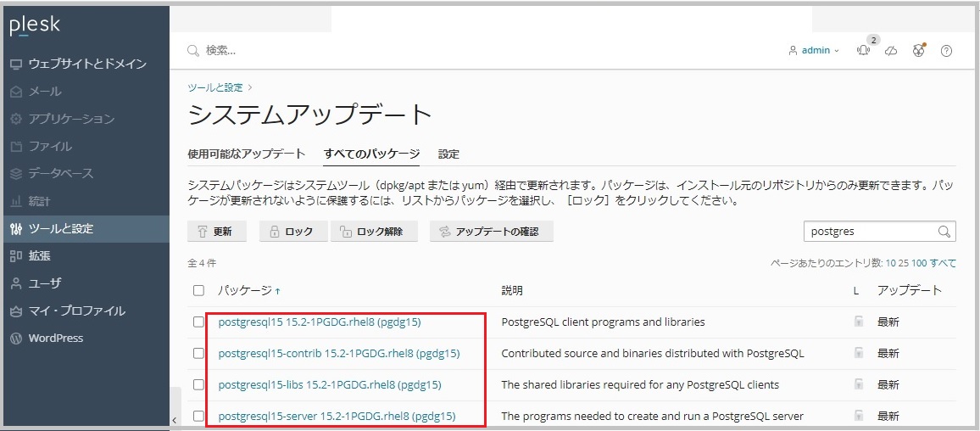Image resolution: width=980 pixels, height=431 pixels.
Task: Click the package filter field containing postgres
Action: [879, 232]
